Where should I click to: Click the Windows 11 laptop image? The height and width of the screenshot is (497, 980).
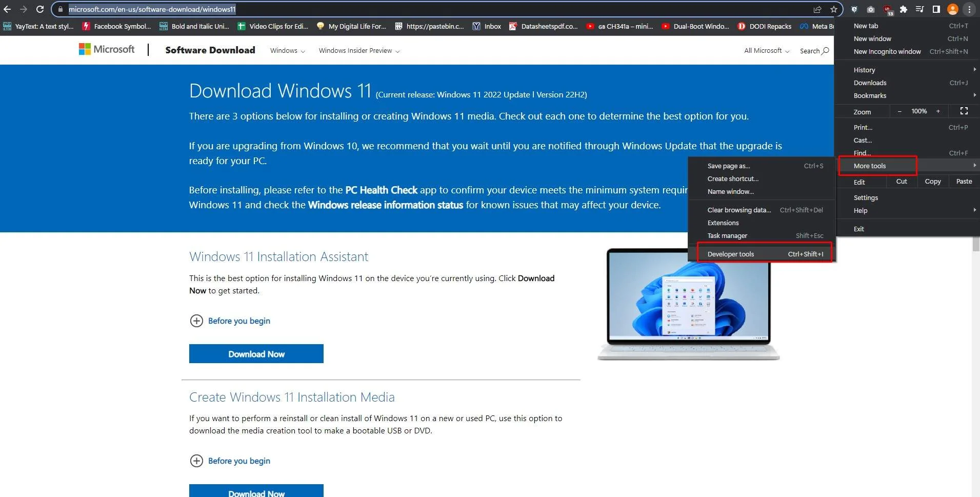click(689, 304)
